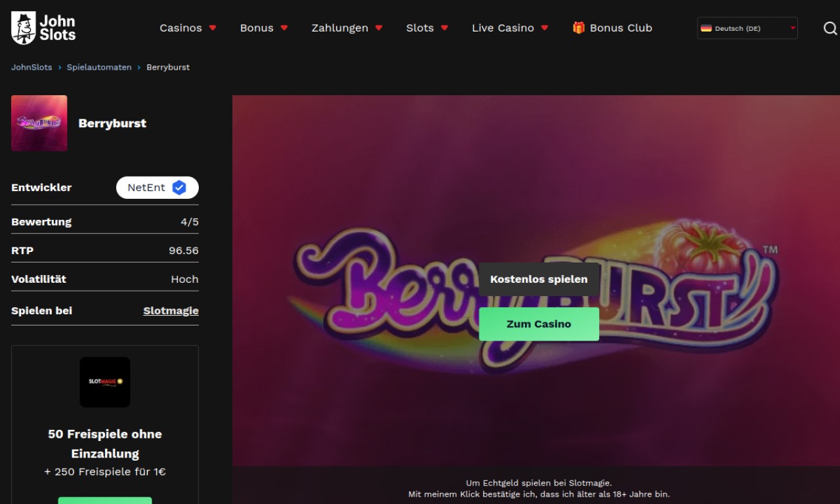
Task: Follow the Slotmagie link under Spielen bei
Action: (x=171, y=311)
